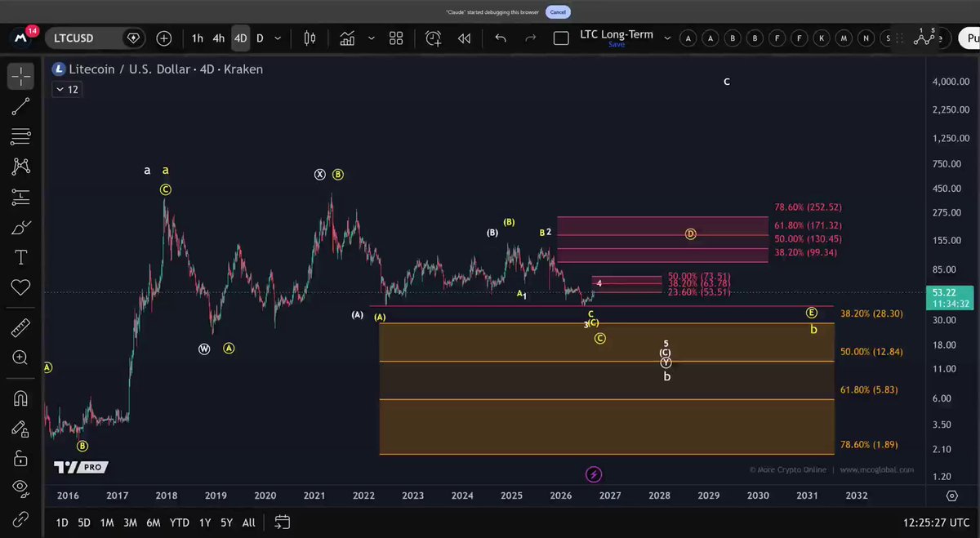Open the Indicators chart icon
980x538 pixels.
tap(348, 38)
